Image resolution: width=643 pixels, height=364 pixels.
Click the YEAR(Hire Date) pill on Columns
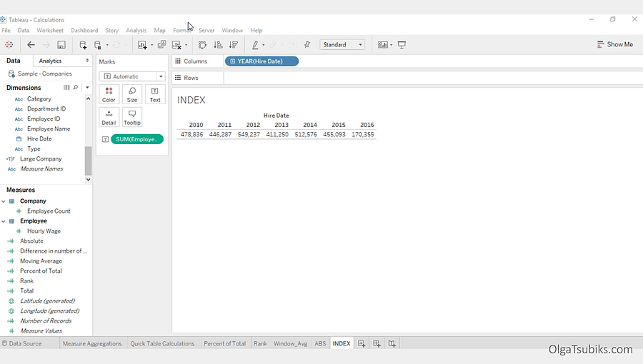[x=261, y=61]
